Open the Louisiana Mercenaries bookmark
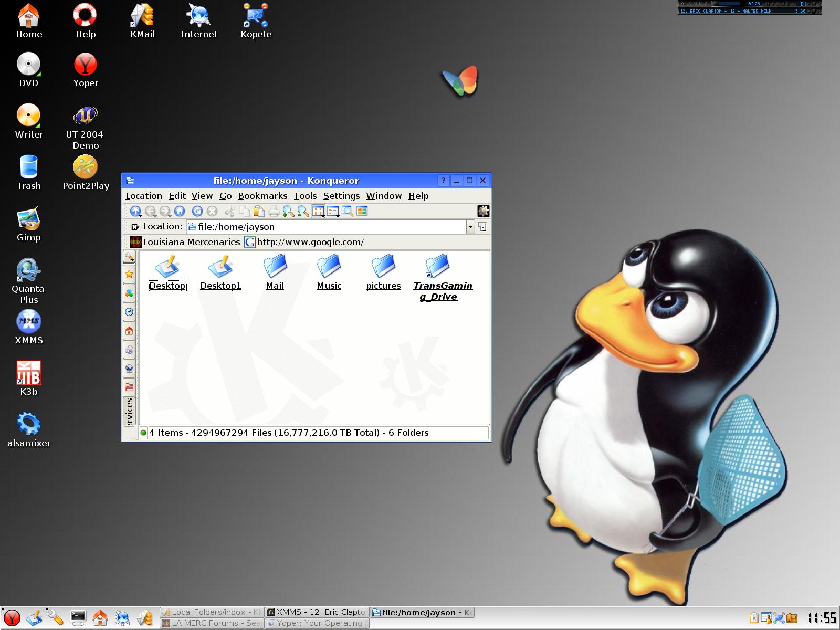The width and height of the screenshot is (840, 630). pyautogui.click(x=185, y=242)
